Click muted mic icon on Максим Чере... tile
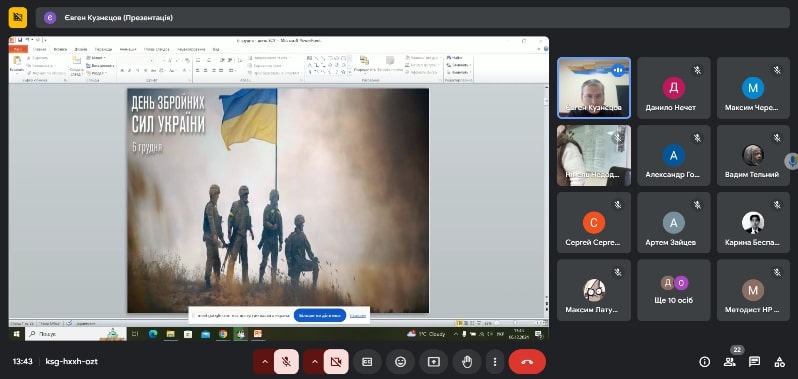 click(x=777, y=70)
